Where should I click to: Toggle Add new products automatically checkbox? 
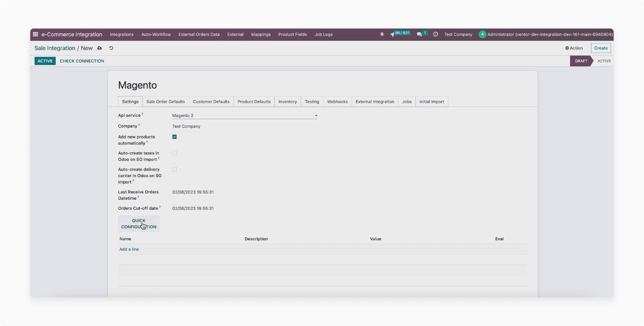pyautogui.click(x=174, y=136)
